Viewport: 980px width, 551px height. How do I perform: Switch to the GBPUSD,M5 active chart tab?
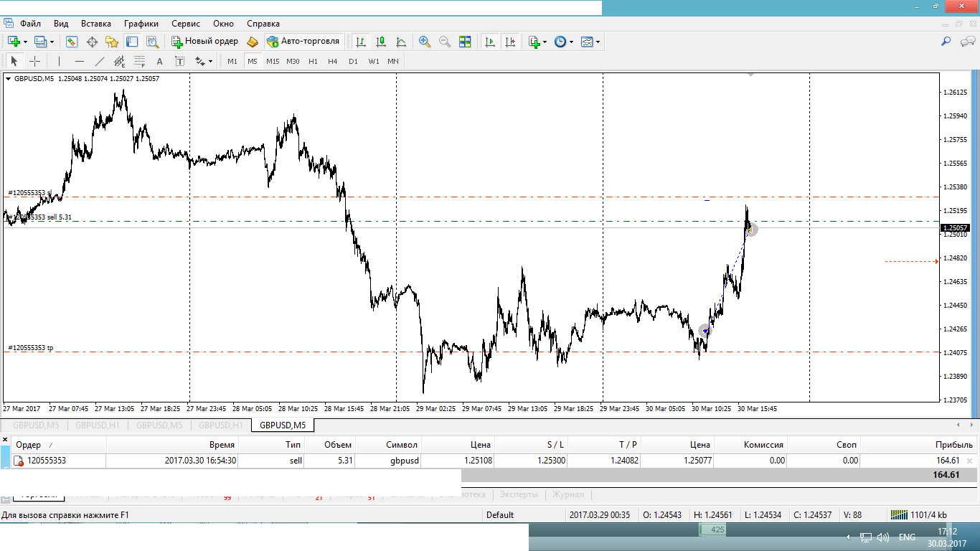point(282,425)
